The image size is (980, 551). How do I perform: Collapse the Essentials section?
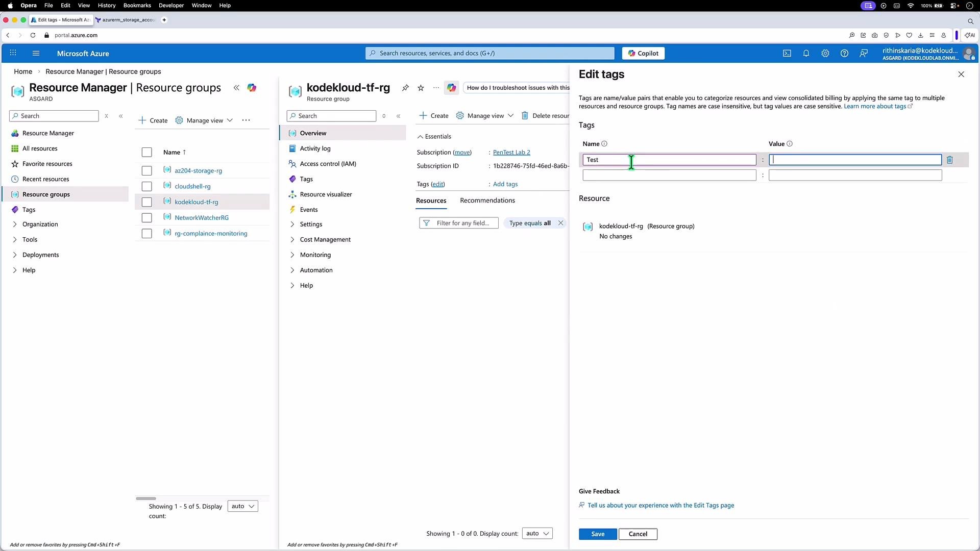pyautogui.click(x=434, y=137)
